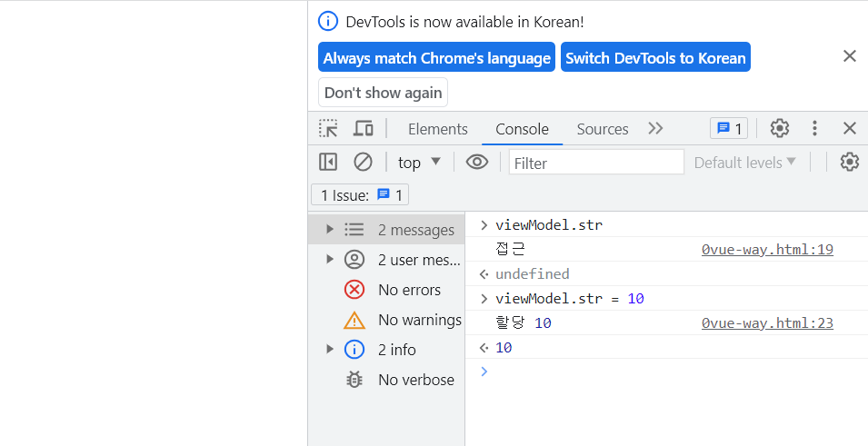This screenshot has width=868, height=446.
Task: Click the yellow warning triangle icon
Action: 354,320
